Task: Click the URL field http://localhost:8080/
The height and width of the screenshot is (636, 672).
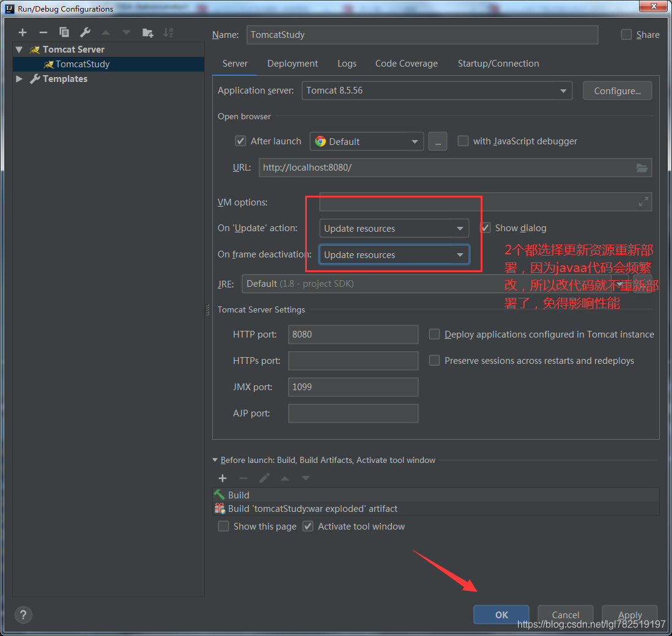Action: point(455,168)
